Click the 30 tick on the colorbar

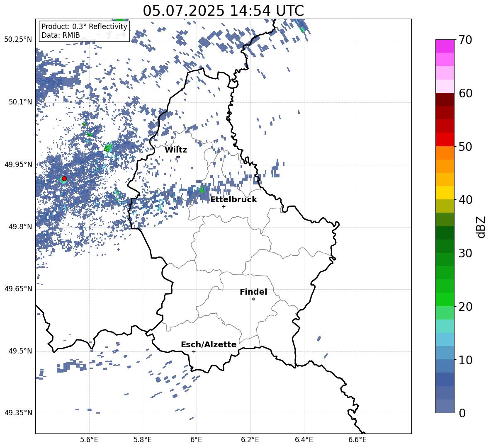click(465, 253)
